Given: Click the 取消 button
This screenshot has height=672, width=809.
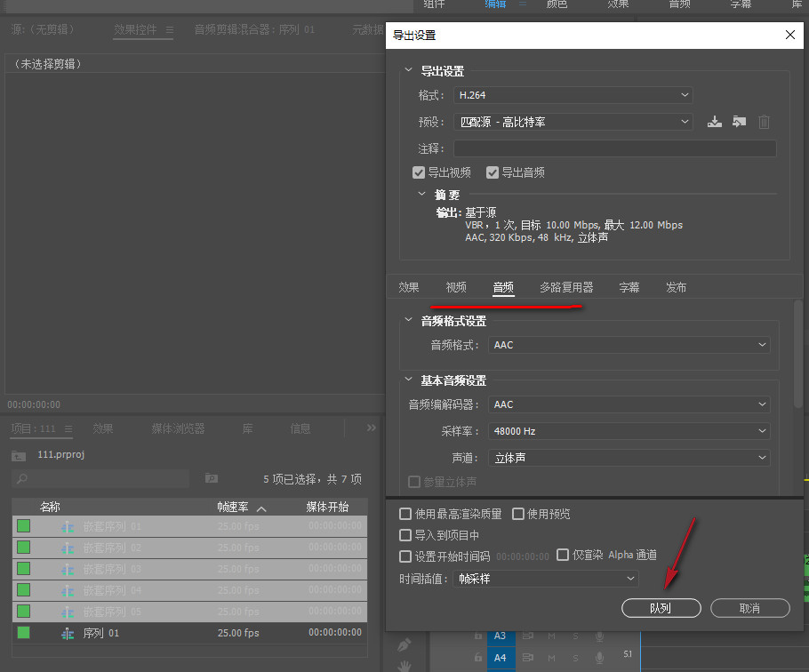Looking at the screenshot, I should tap(749, 608).
